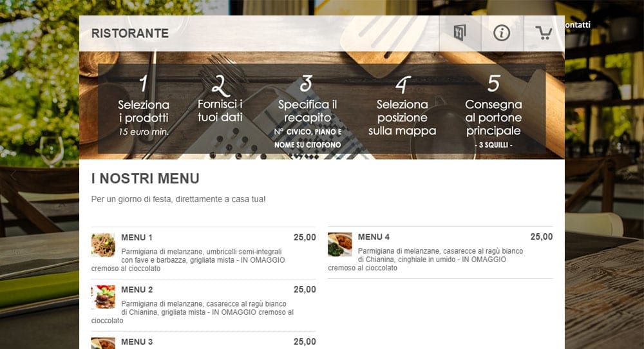Click the info circle icon
The height and width of the screenshot is (349, 644).
502,33
